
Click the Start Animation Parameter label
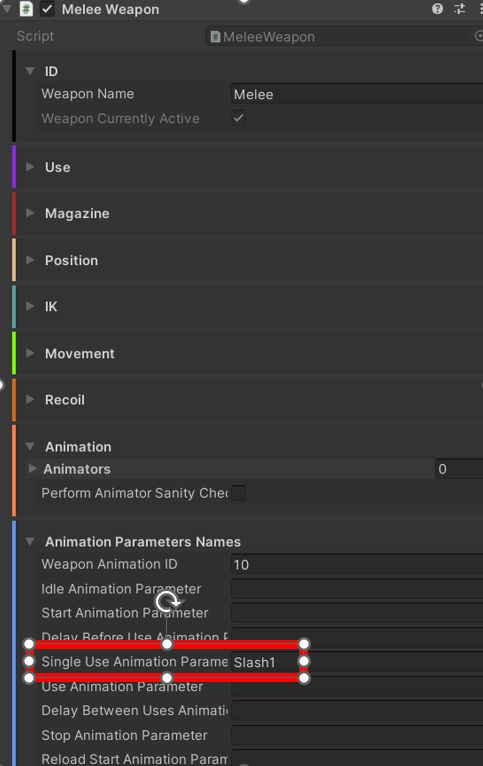coord(125,613)
